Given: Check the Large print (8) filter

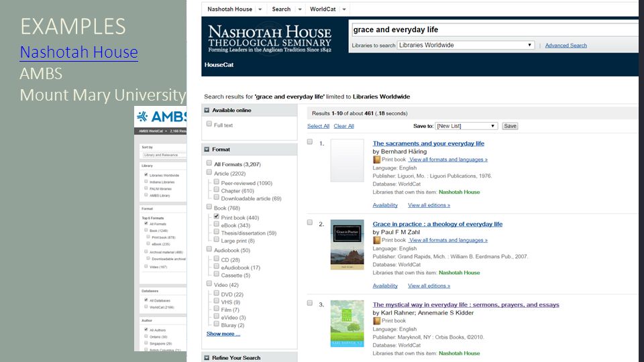Looking at the screenshot, I should (216, 239).
